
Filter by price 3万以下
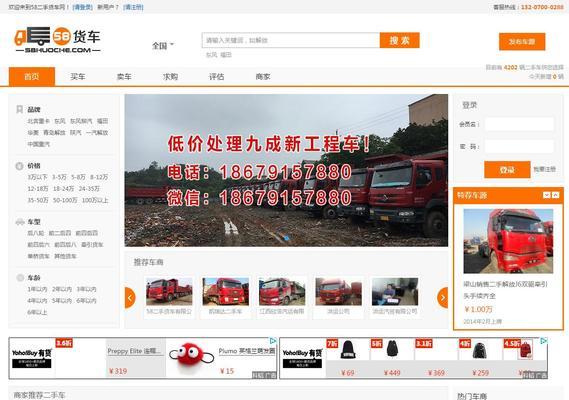click(x=37, y=177)
